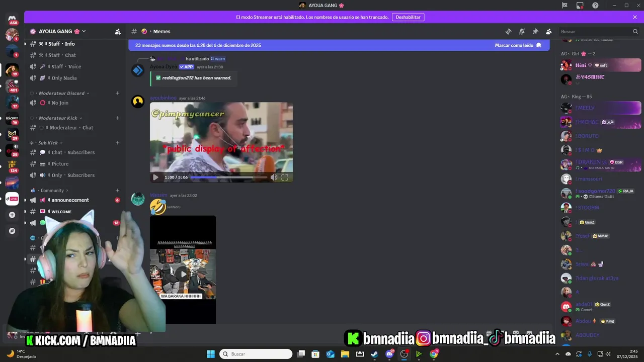The width and height of the screenshot is (644, 362).
Task: Select member STOORM in member list
Action: click(x=601, y=208)
